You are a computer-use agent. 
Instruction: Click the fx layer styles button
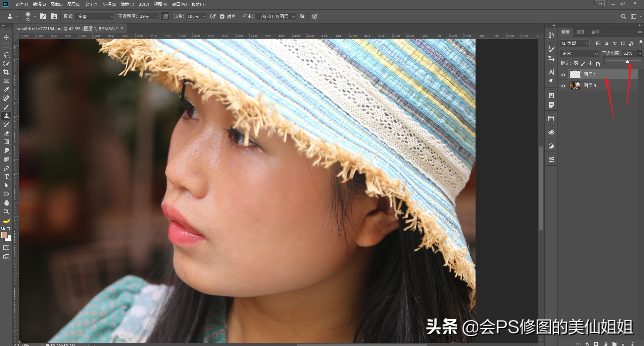[587, 344]
